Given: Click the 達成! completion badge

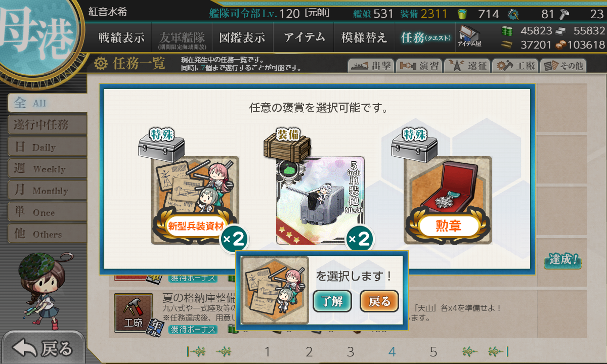Looking at the screenshot, I should pos(562,260).
